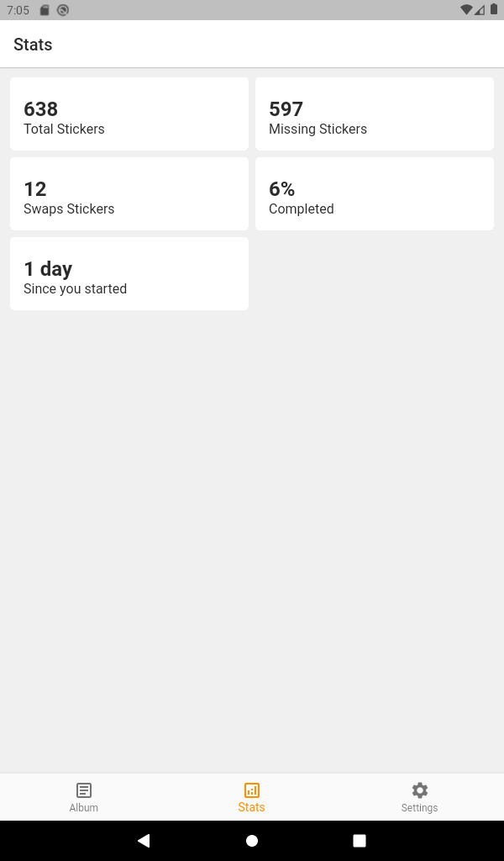Tap the 12 Swaps Stickers card
504x861 pixels.
click(x=129, y=194)
